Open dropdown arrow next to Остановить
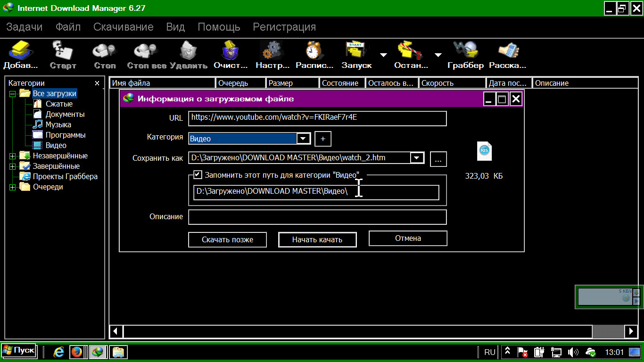 click(x=438, y=55)
